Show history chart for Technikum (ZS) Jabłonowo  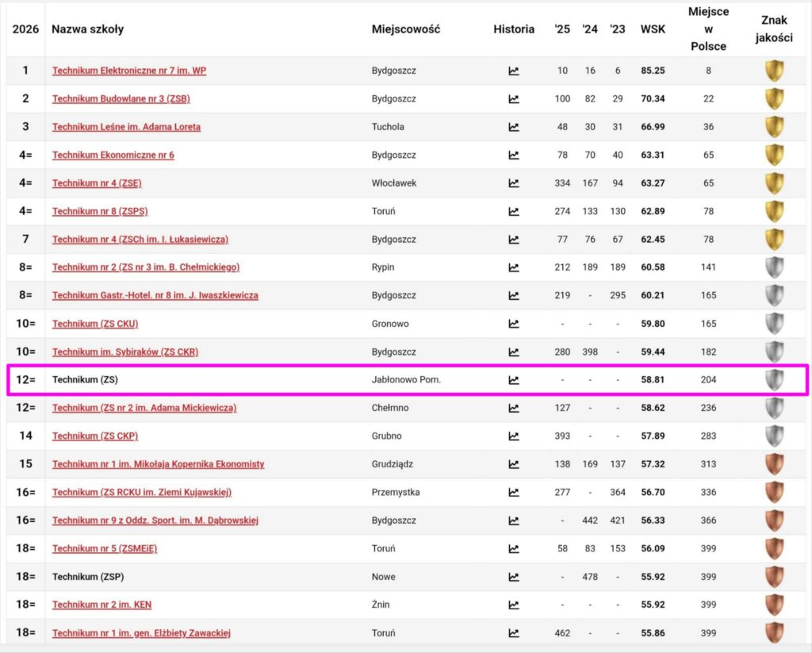[514, 380]
